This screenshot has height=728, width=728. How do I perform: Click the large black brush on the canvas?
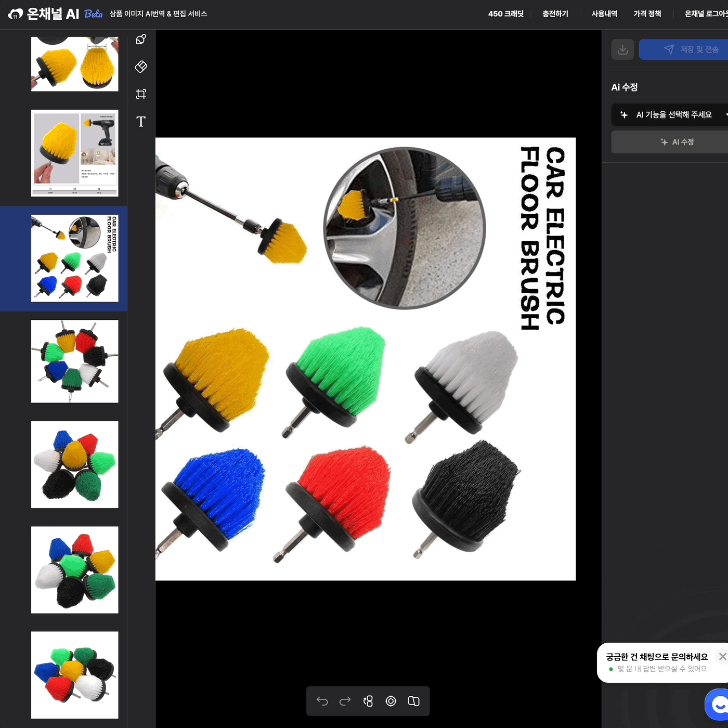(467, 498)
